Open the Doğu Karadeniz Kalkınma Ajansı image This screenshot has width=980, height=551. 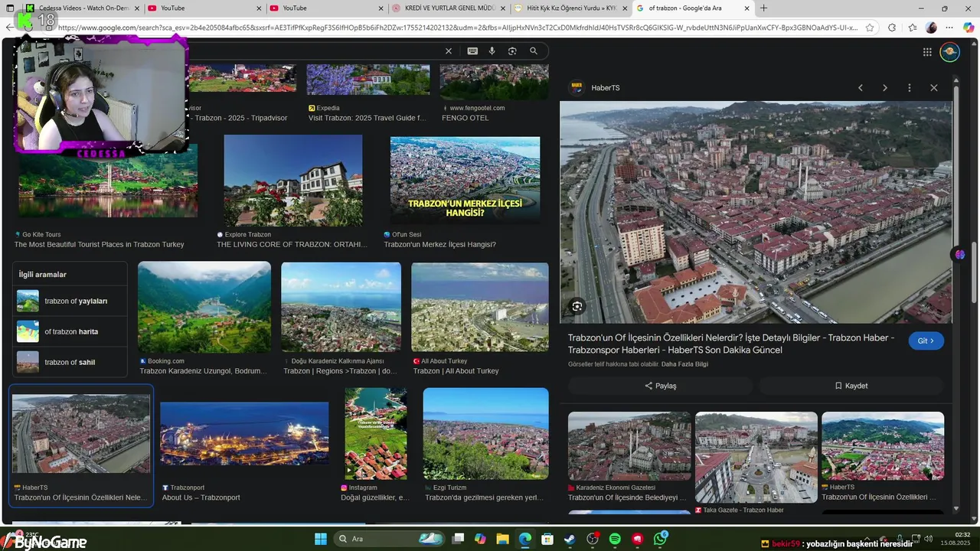(341, 307)
